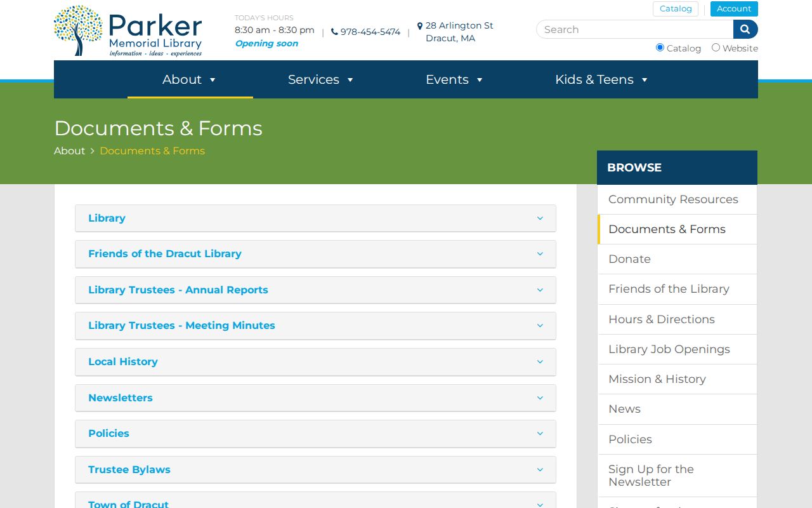Open the About dropdown menu

click(190, 79)
